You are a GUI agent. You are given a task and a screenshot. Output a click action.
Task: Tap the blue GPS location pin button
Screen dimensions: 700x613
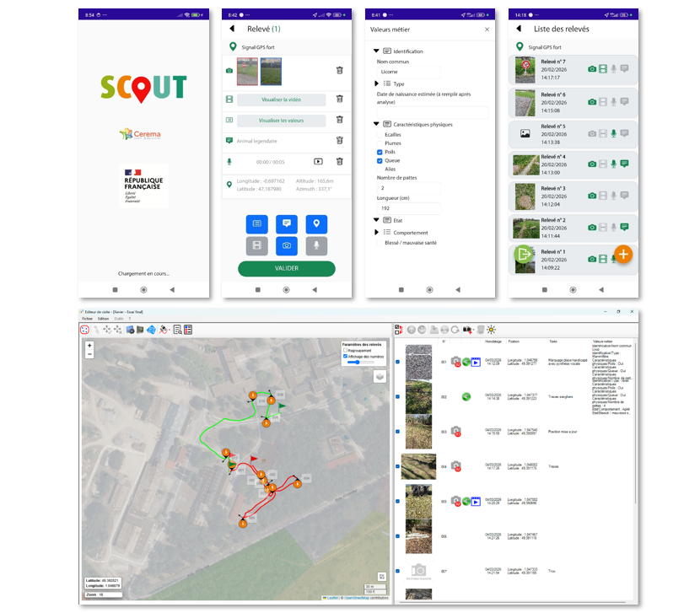pyautogui.click(x=316, y=223)
